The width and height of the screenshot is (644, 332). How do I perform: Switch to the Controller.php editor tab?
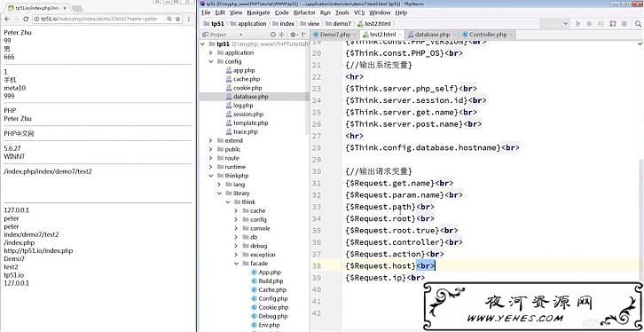[488, 35]
